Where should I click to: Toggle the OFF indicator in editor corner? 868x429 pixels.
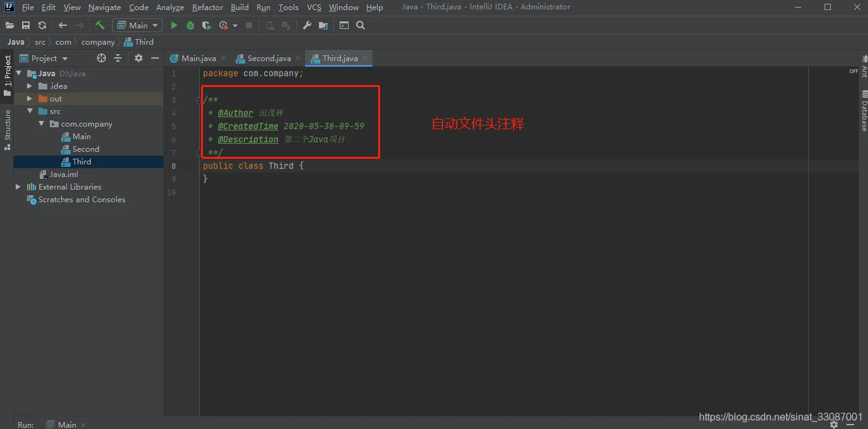click(x=854, y=71)
